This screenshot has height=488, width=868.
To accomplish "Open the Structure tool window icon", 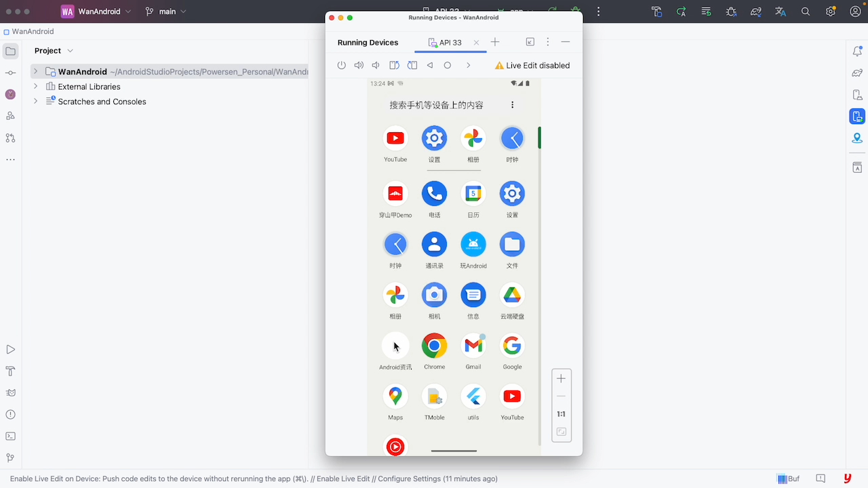I will point(10,116).
